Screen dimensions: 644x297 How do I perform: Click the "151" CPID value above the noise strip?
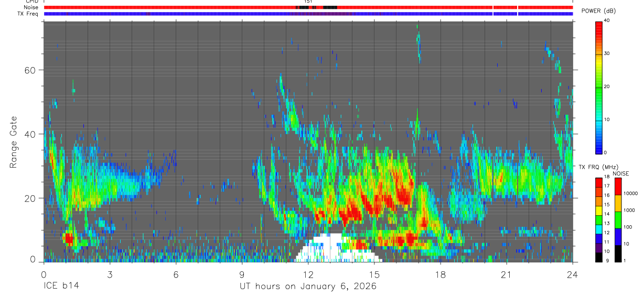coord(308,2)
